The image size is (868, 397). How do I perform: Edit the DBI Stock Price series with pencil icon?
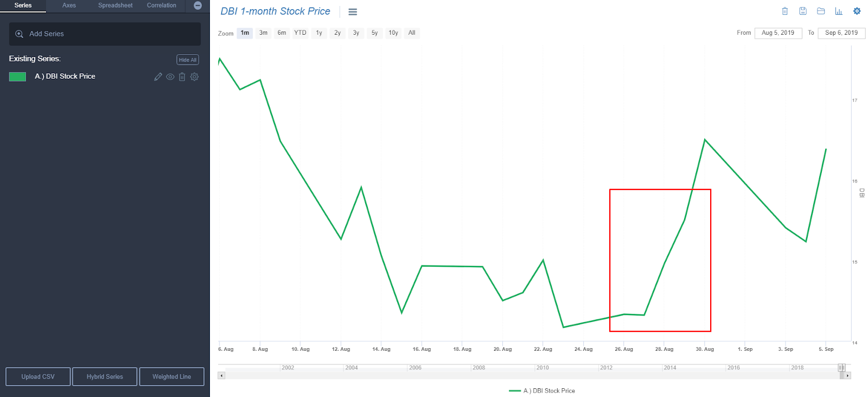158,77
